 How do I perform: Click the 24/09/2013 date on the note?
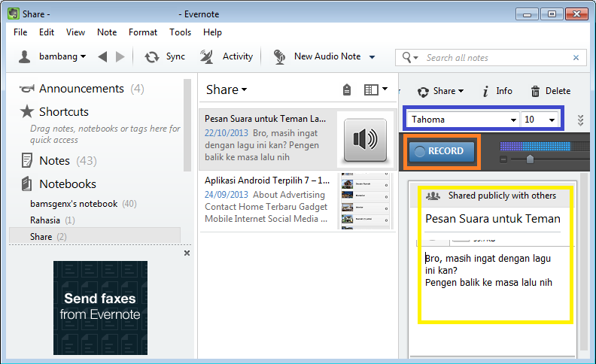(x=227, y=195)
